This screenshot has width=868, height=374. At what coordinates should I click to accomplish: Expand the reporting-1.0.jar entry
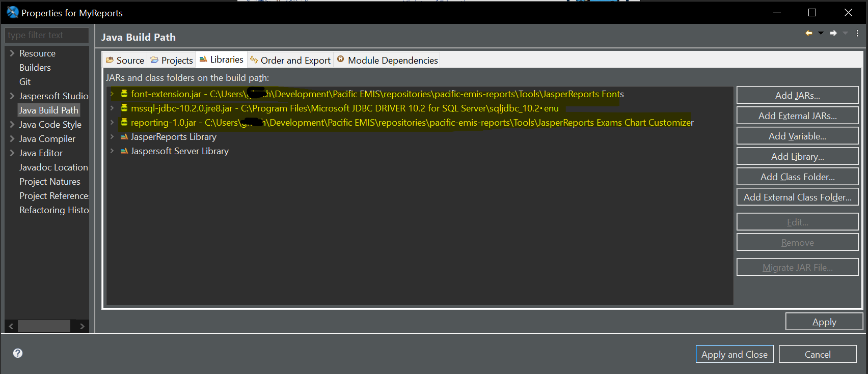click(x=112, y=122)
